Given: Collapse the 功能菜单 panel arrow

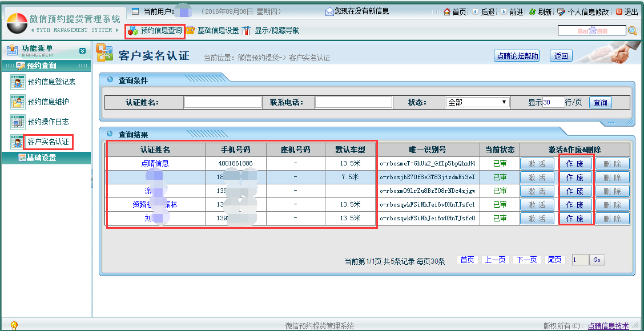Looking at the screenshot, I should click(x=83, y=51).
